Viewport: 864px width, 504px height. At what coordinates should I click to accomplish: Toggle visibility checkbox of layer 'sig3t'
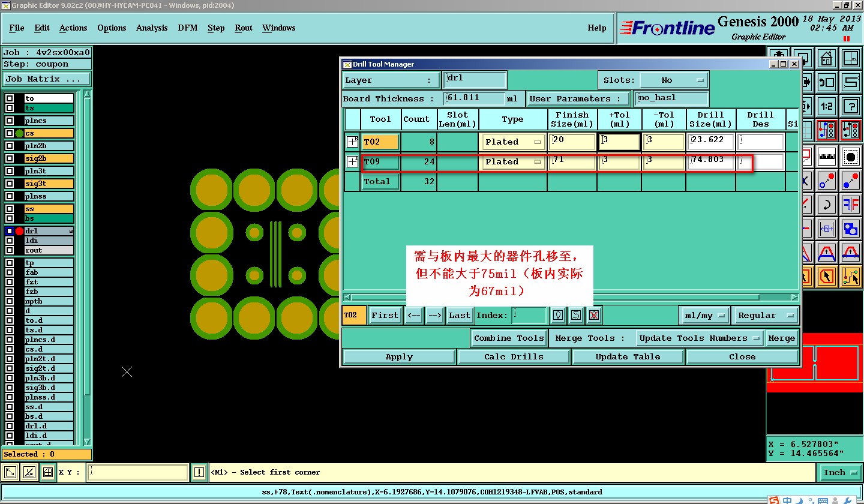pyautogui.click(x=10, y=184)
